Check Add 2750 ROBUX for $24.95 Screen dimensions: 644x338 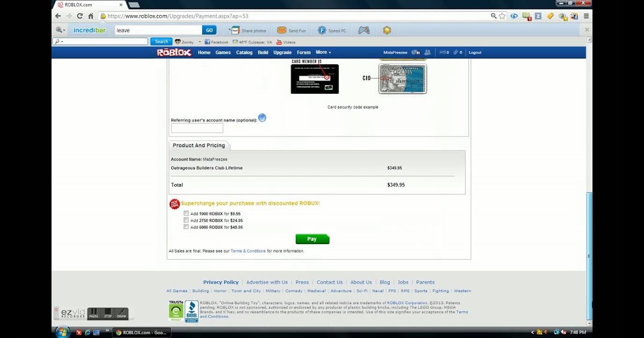[186, 220]
